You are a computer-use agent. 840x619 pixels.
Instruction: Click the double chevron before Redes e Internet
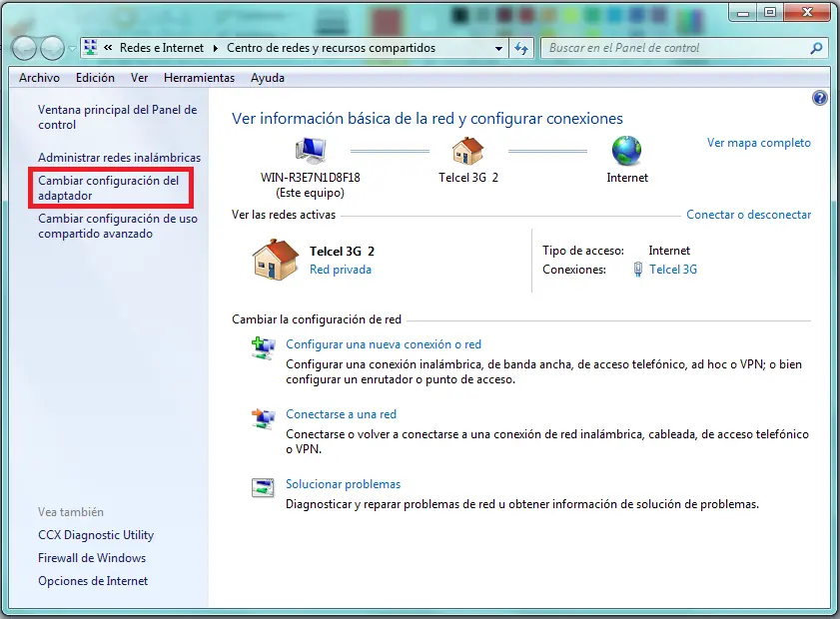pos(108,48)
